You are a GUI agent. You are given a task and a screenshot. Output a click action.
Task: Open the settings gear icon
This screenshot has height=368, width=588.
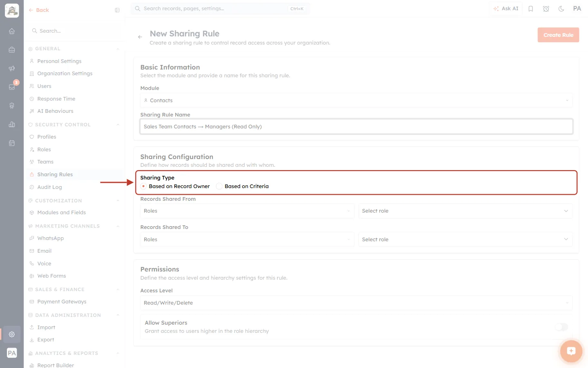[12, 334]
